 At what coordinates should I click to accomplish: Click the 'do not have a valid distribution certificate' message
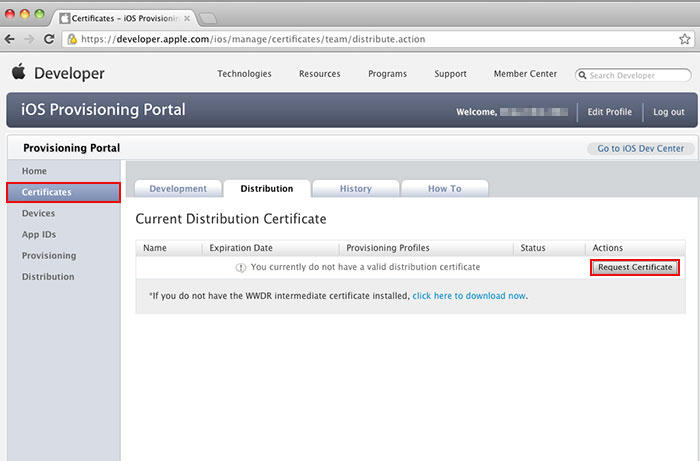tap(365, 267)
